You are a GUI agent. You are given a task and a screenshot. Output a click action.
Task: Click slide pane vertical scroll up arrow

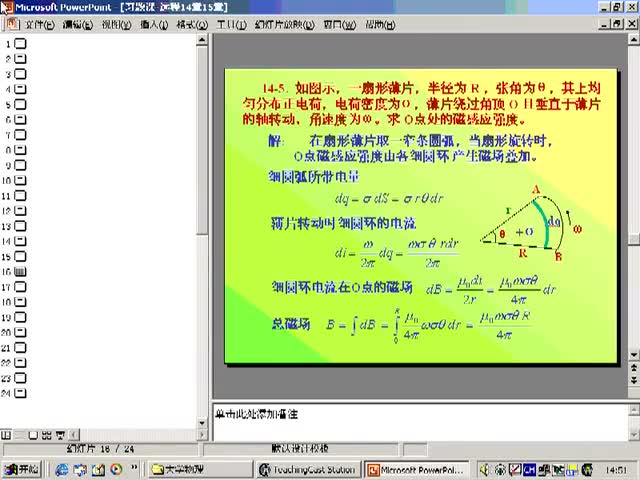point(633,40)
